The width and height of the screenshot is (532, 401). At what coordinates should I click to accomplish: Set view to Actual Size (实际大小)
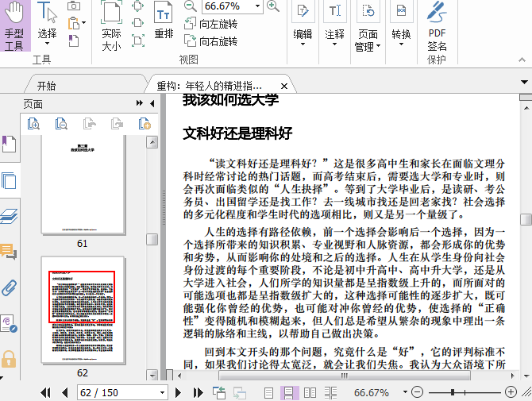(x=112, y=25)
